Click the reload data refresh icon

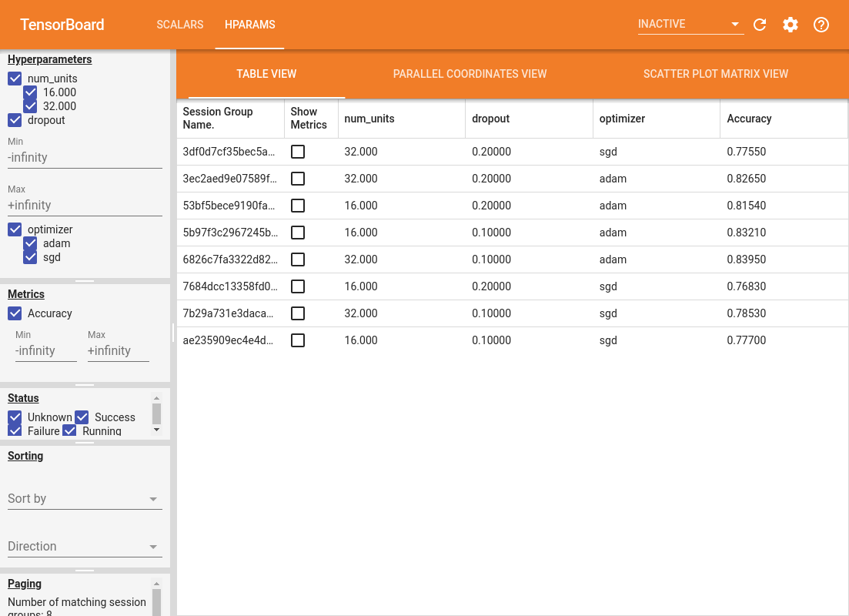coord(760,25)
